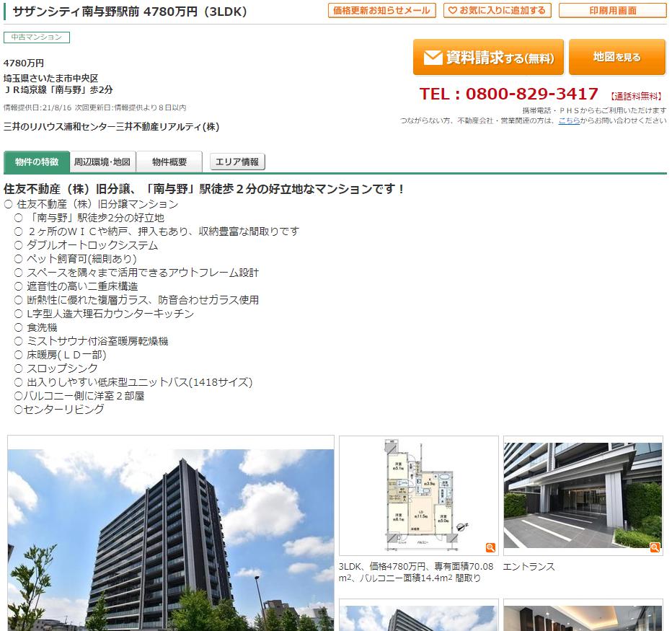Screen dimensions: 672x631
Task: Click the partial thumbnail below the floor plan
Action: click(418, 617)
